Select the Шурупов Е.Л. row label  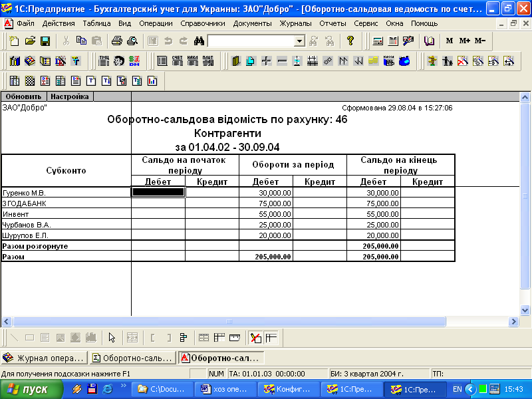point(25,235)
